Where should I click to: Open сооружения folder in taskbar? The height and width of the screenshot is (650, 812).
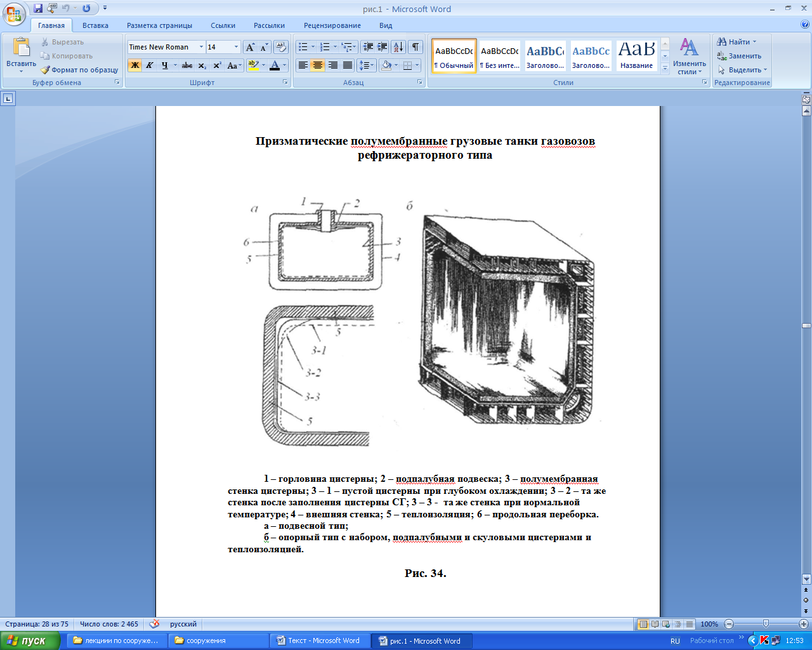click(x=219, y=640)
